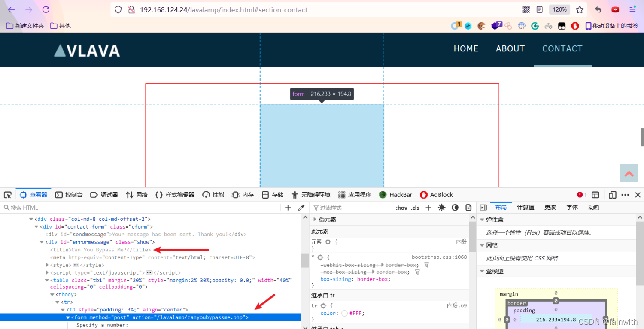Reload the page with the refresh icon

[46, 10]
